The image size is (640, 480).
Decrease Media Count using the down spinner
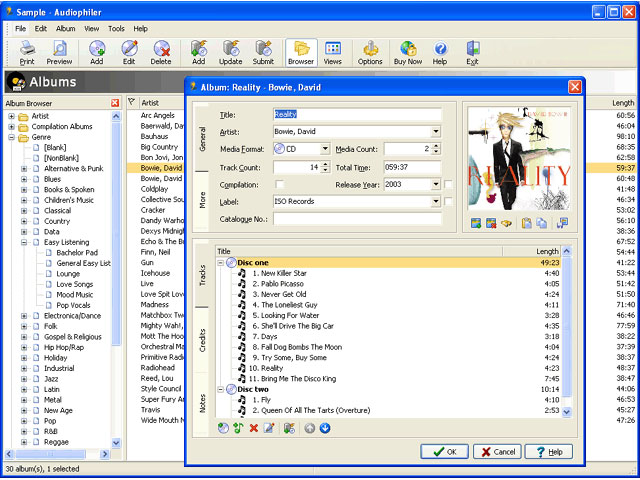tap(436, 152)
